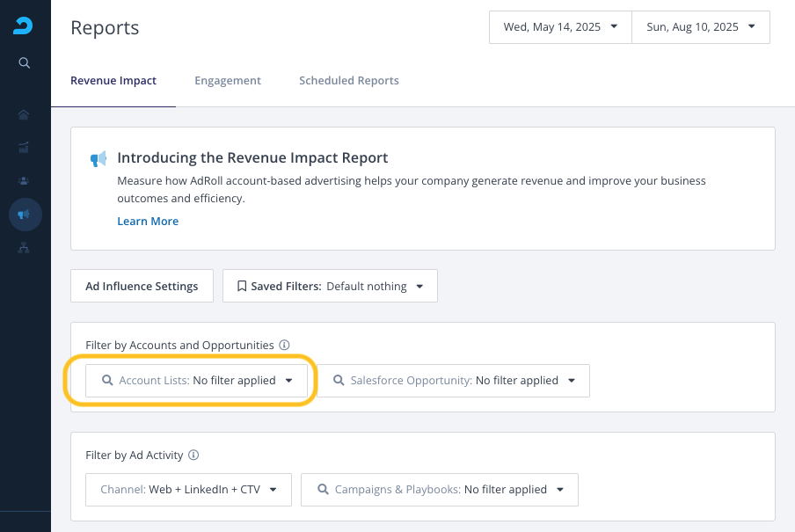Open the hierarchy org-chart icon in sidebar
The height and width of the screenshot is (532, 795).
pos(25,247)
